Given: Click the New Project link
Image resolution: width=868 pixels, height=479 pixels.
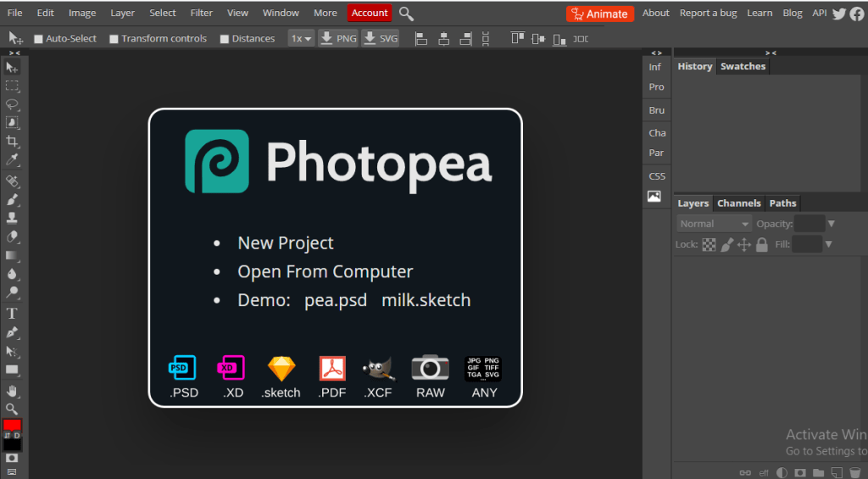Looking at the screenshot, I should pos(286,243).
